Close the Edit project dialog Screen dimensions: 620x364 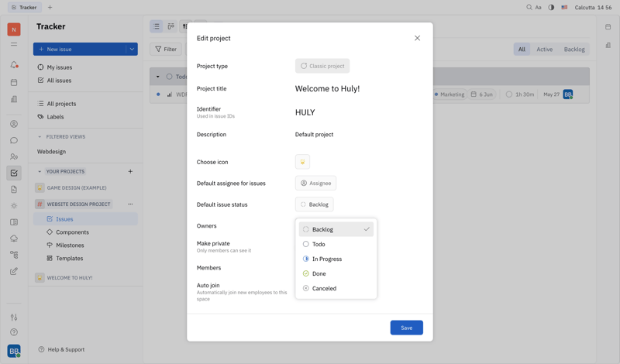tap(417, 38)
